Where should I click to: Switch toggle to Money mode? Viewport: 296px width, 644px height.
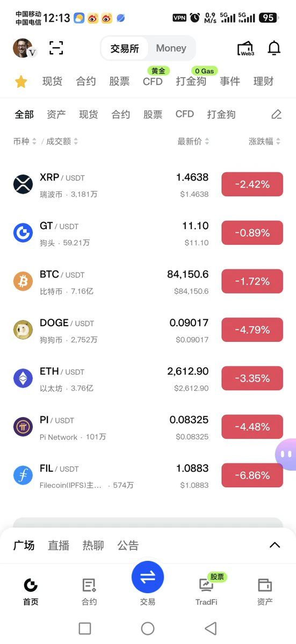point(171,48)
